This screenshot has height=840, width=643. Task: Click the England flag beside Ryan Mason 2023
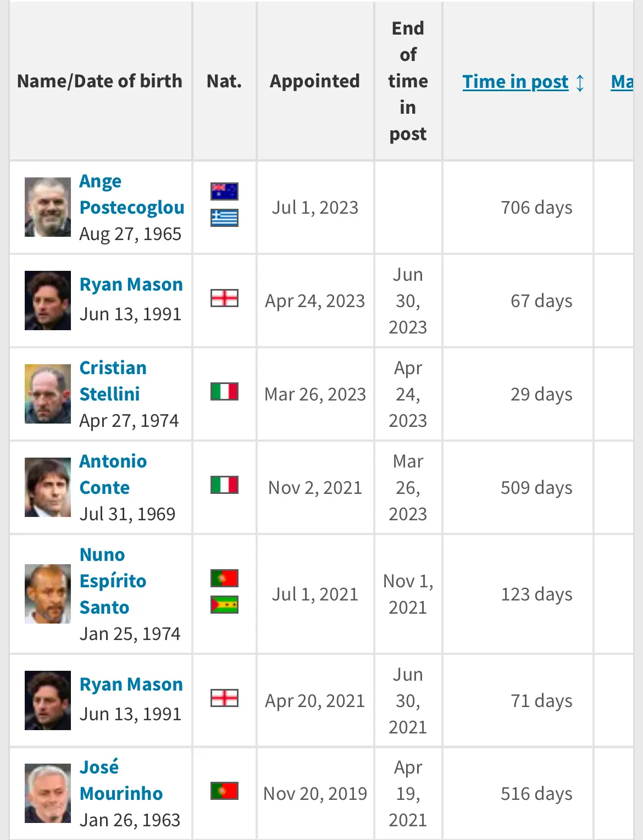224,298
